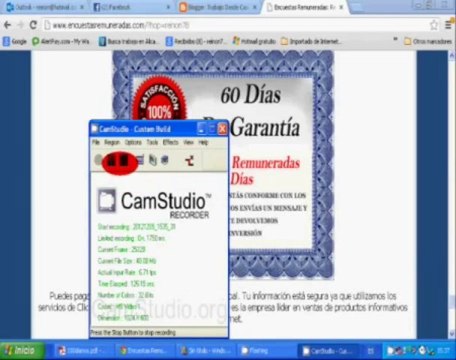Open Screen Annotations from CamStudio toolbar
The height and width of the screenshot is (360, 456).
click(153, 160)
